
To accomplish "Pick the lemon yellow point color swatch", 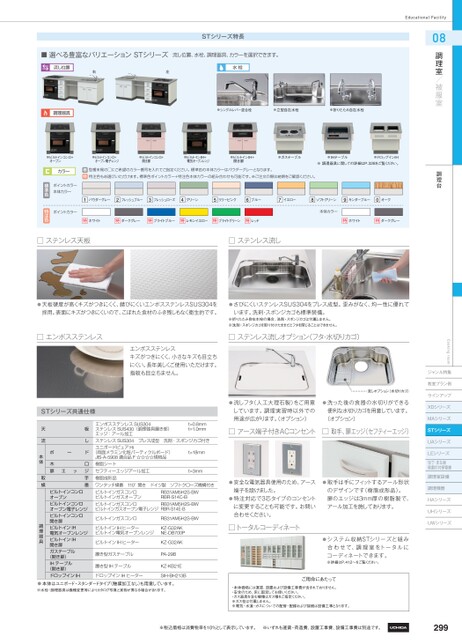I will pyautogui.click(x=193, y=212).
